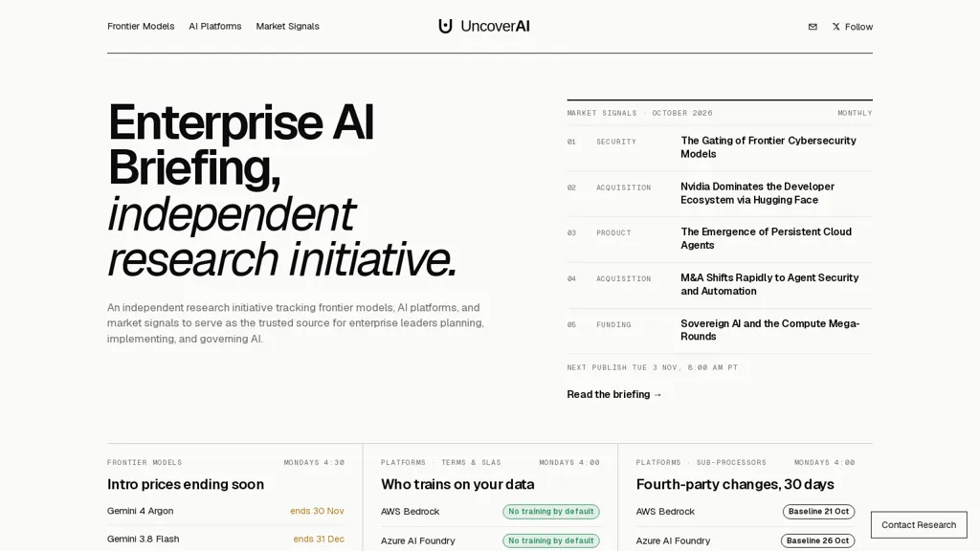The image size is (980, 551).
Task: Select the Gemini 3.8 Flash row
Action: point(226,539)
